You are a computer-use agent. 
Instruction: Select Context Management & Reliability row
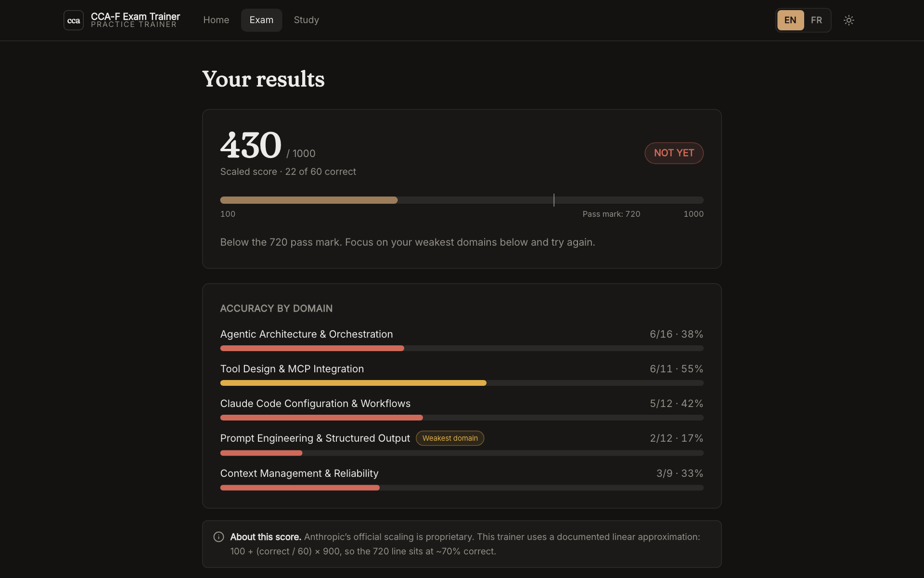point(462,479)
